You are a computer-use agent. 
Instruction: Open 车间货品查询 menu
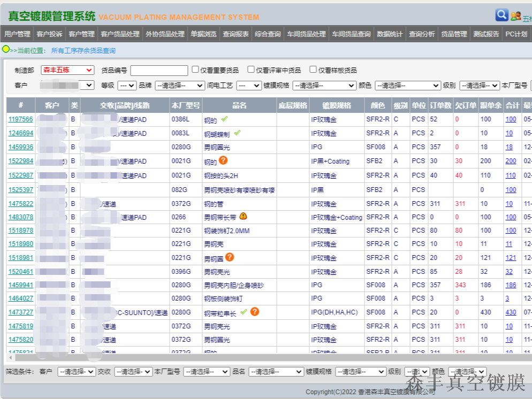tap(351, 34)
